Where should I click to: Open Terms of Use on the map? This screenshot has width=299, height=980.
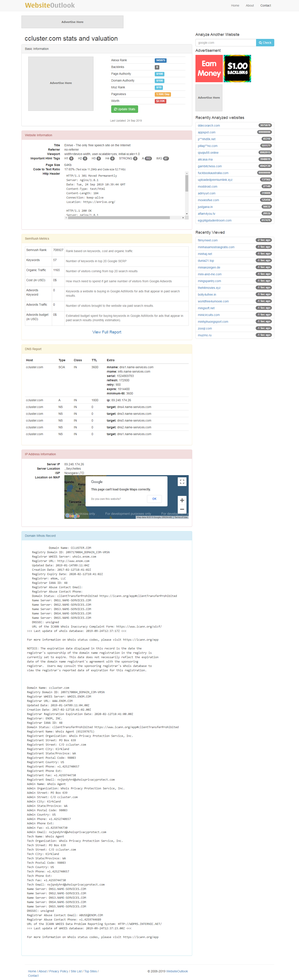(x=181, y=517)
